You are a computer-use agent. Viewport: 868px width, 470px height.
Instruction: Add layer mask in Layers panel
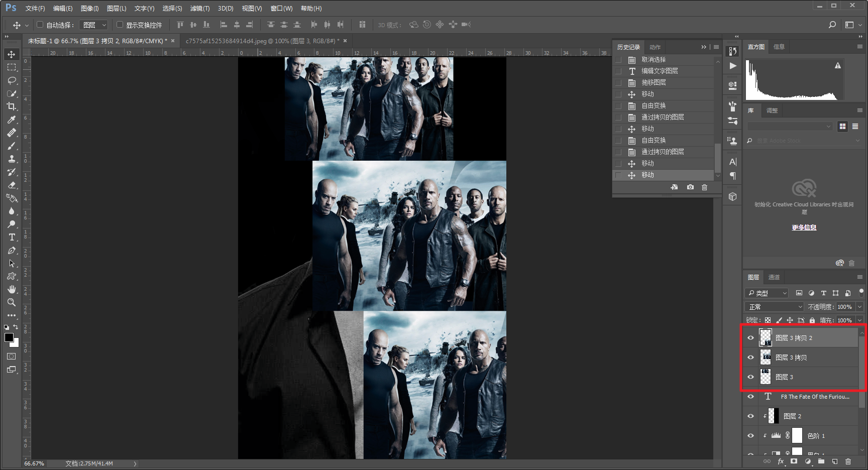tap(794, 461)
